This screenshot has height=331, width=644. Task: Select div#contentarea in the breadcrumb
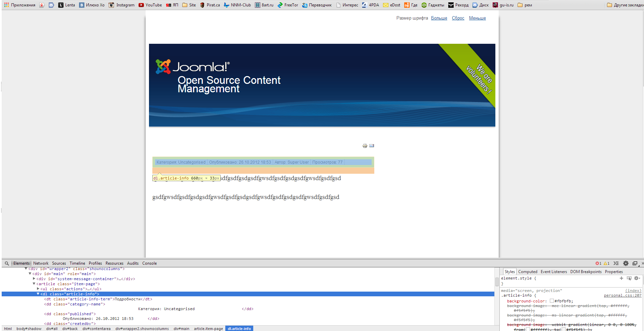coord(97,329)
